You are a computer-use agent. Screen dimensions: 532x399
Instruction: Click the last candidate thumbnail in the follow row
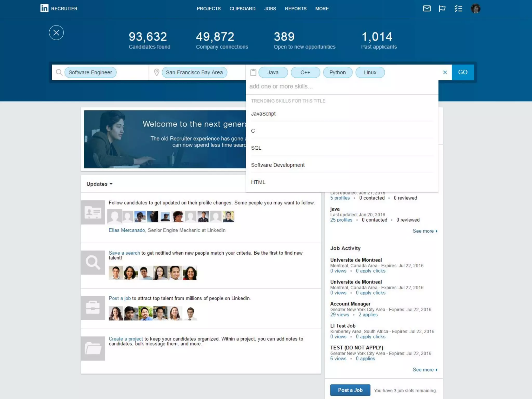point(228,216)
